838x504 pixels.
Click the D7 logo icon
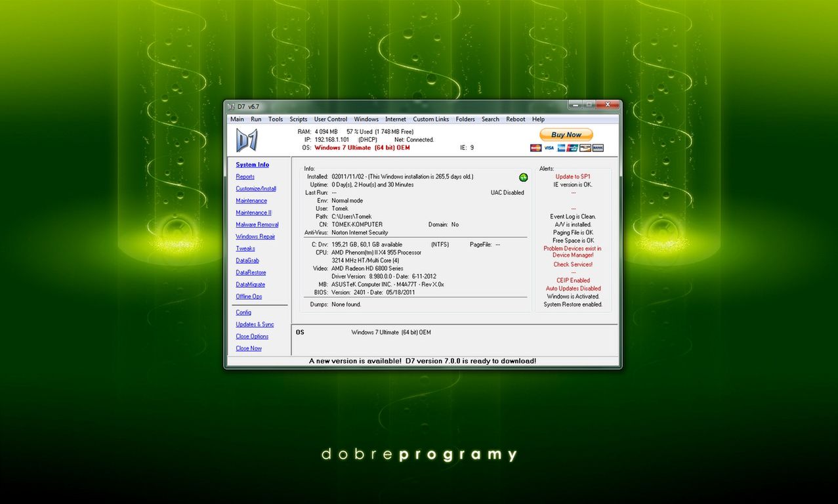247,140
